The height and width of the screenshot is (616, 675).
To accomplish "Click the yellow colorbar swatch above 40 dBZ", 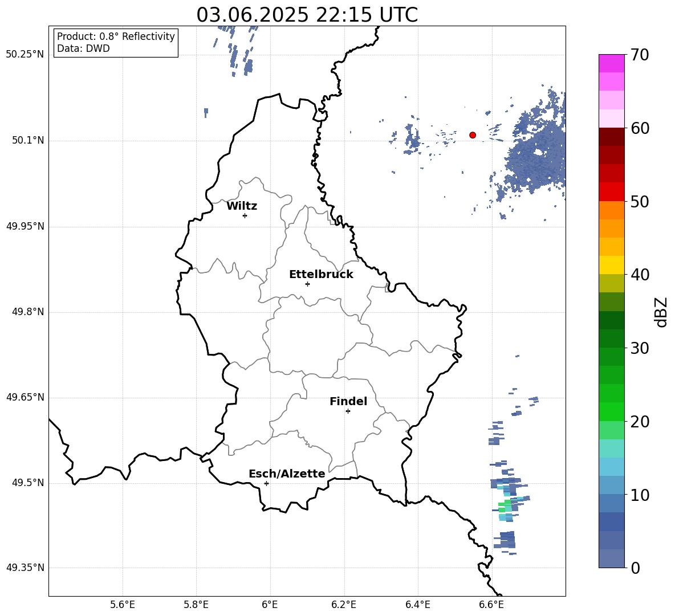I will pyautogui.click(x=611, y=265).
